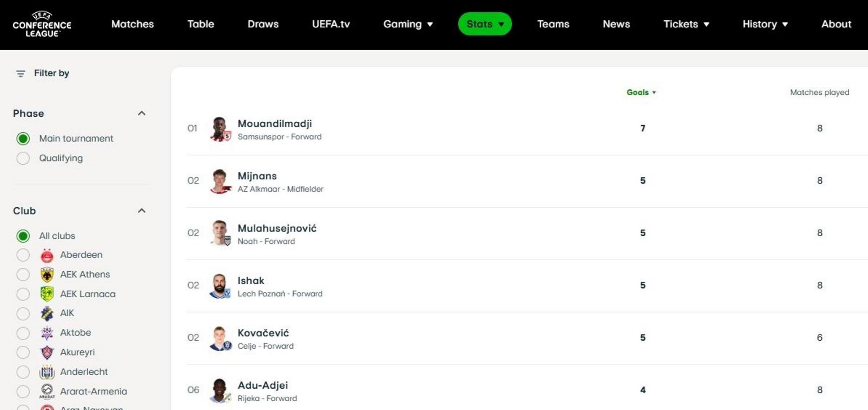Select the Main tournament radio button
This screenshot has height=410, width=868.
pyautogui.click(x=23, y=139)
